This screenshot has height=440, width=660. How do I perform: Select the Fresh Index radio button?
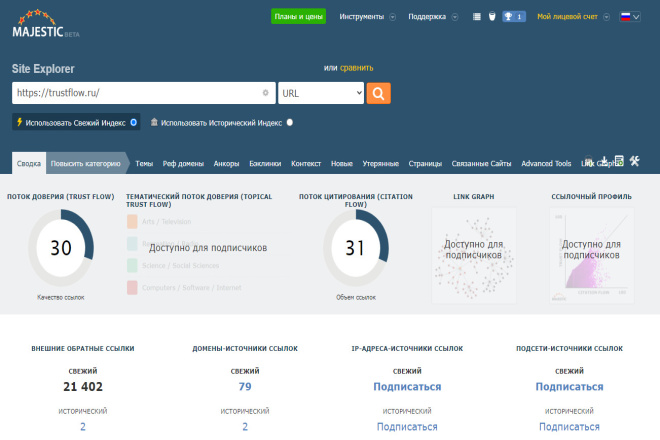coord(133,122)
